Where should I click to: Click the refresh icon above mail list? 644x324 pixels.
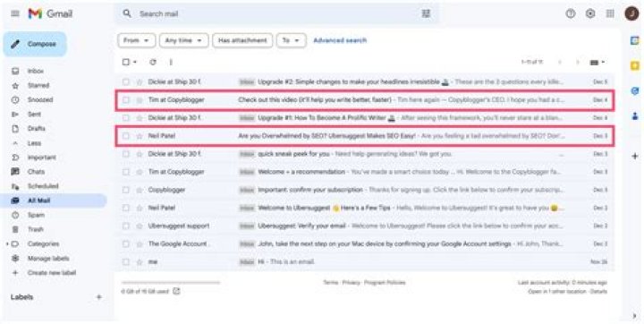pyautogui.click(x=153, y=62)
